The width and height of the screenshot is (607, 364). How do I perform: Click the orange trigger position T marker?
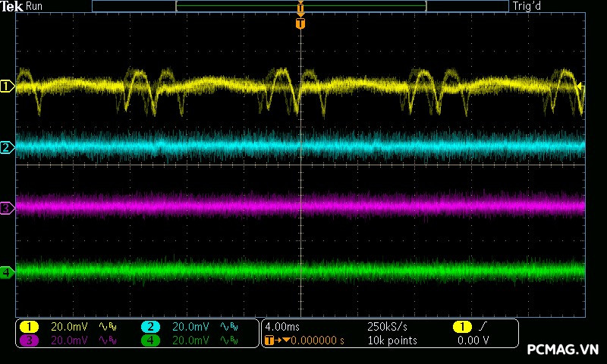300,24
